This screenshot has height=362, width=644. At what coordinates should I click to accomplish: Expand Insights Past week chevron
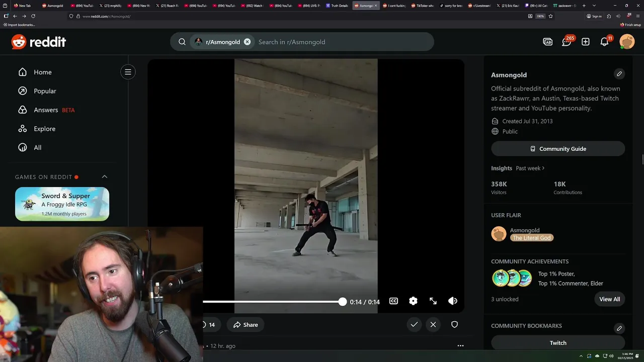point(543,168)
